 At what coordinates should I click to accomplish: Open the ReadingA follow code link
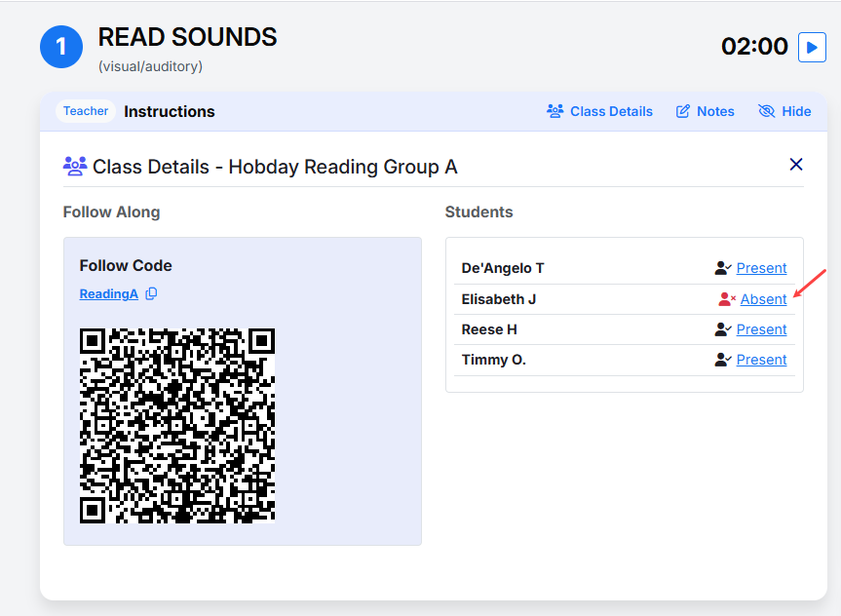tap(109, 294)
